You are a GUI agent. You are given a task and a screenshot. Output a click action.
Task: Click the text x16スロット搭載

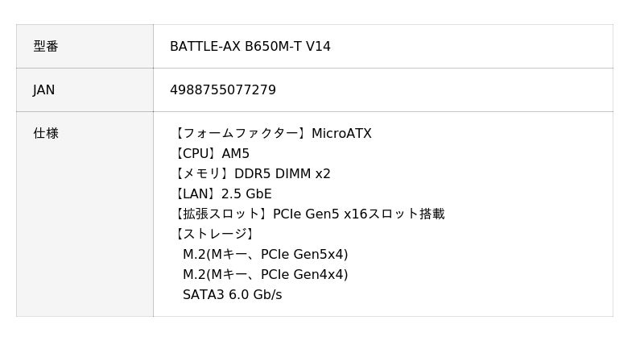coord(394,214)
